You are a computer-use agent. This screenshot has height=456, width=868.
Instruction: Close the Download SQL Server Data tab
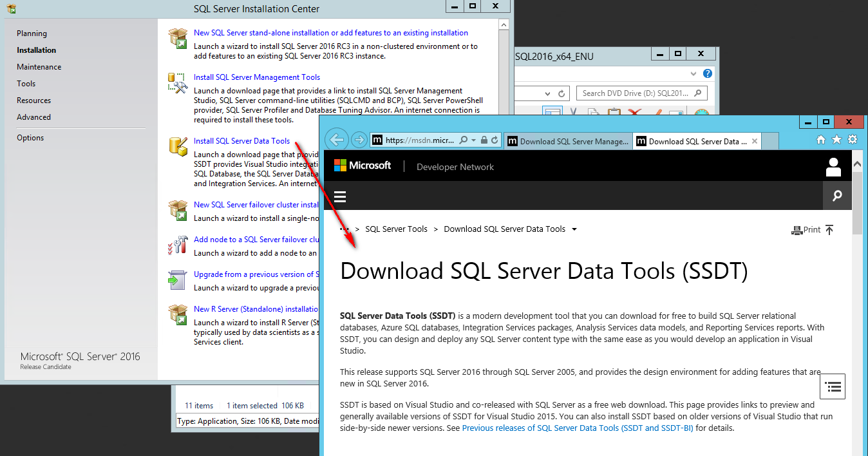[x=754, y=141]
